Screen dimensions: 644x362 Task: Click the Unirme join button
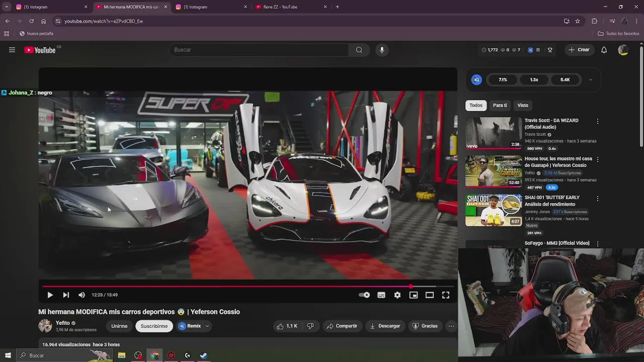[119, 326]
